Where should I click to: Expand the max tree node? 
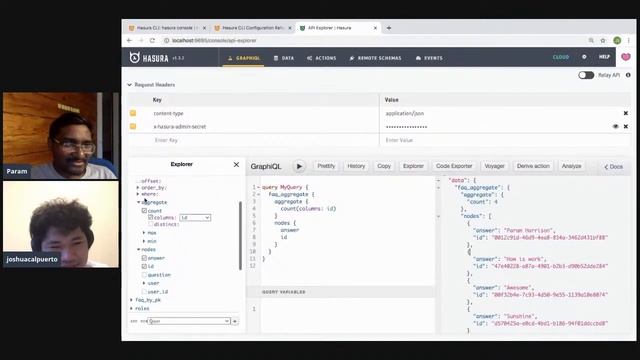click(x=144, y=233)
